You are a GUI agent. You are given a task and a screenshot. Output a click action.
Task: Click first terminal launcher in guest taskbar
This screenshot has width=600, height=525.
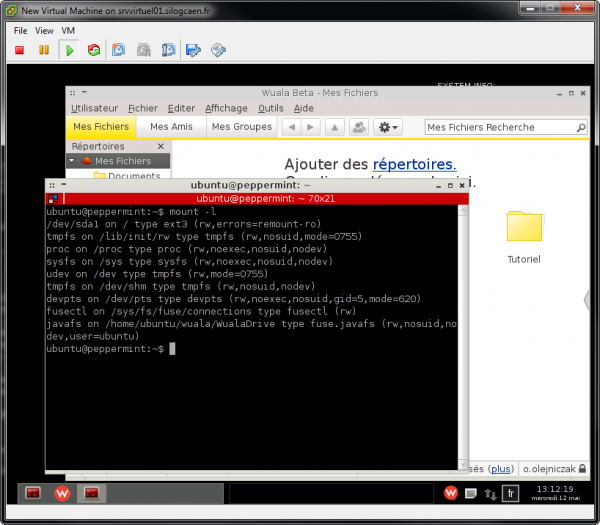(33, 493)
